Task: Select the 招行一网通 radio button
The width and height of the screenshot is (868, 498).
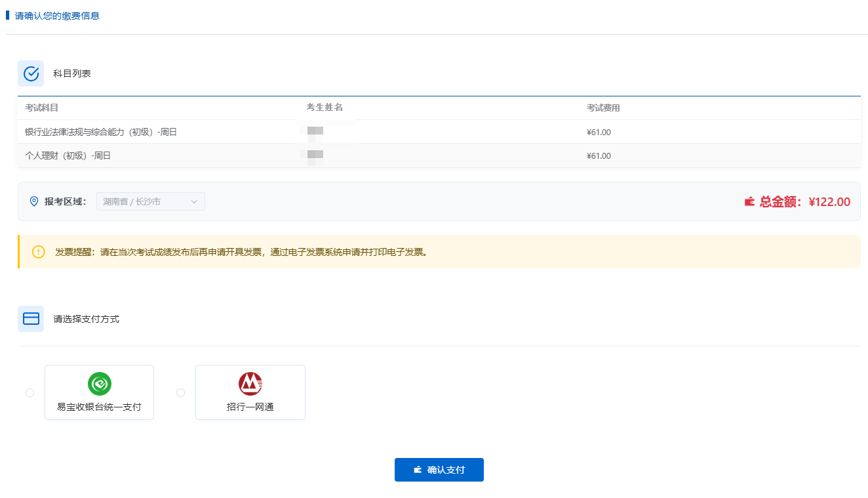Action: point(181,392)
